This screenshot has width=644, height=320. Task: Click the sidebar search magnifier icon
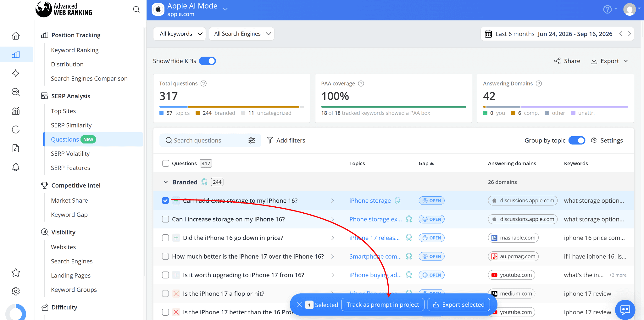point(136,9)
